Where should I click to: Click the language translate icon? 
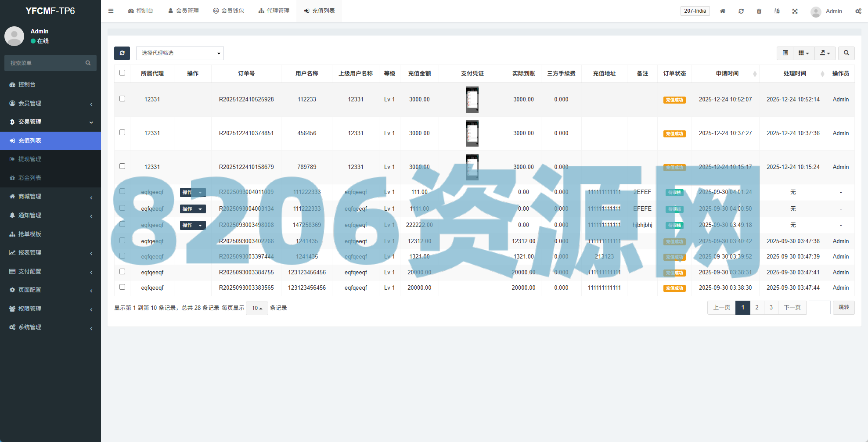coord(777,11)
